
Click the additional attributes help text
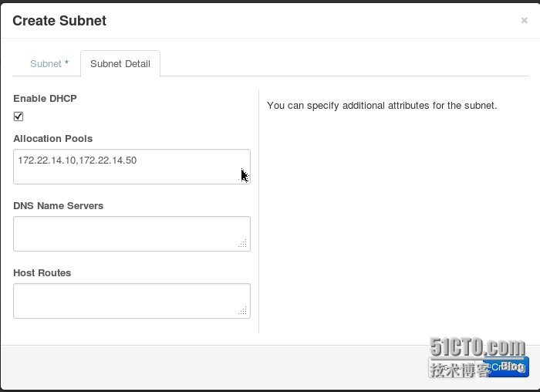[382, 106]
